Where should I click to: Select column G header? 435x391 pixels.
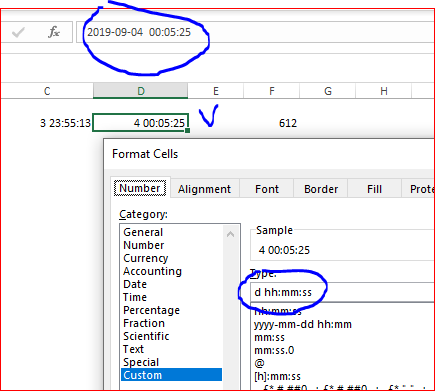328,91
